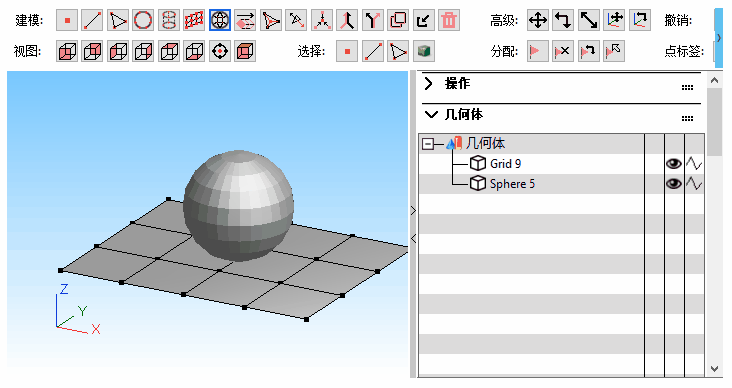This screenshot has width=732, height=388.
Task: Hide Grid 9 using its eye icon
Action: pyautogui.click(x=674, y=163)
